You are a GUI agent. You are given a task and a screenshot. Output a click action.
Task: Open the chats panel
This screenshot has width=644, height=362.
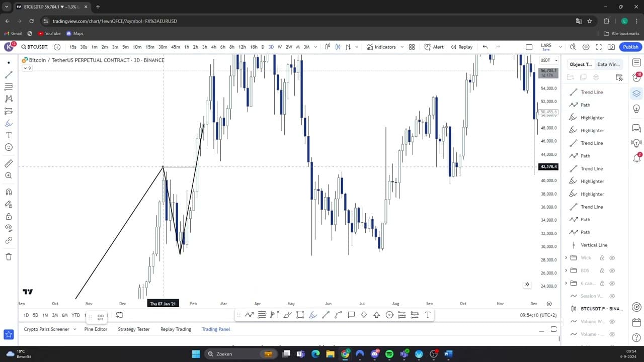pos(636,128)
